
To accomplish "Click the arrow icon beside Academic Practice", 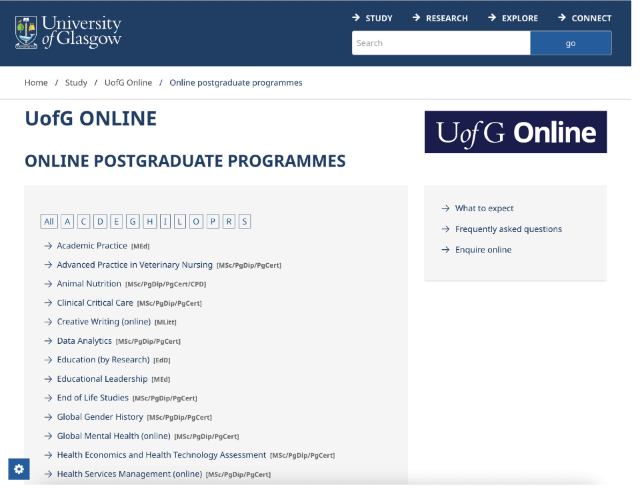I will 48,246.
